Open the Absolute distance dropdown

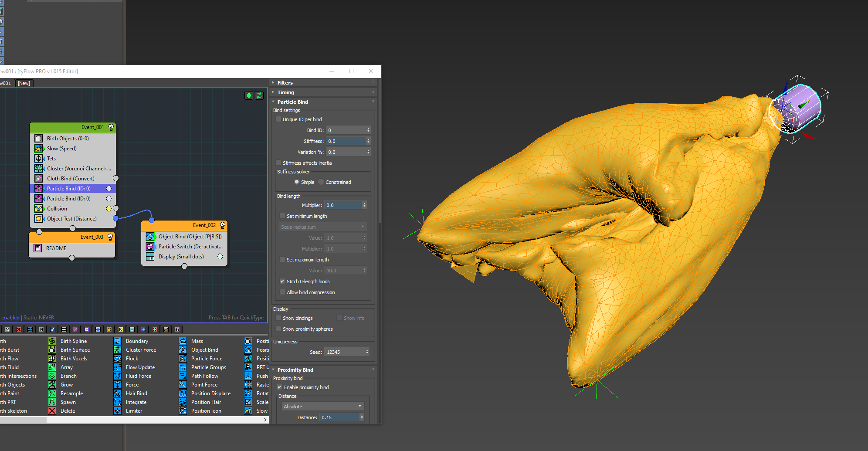[x=322, y=407]
